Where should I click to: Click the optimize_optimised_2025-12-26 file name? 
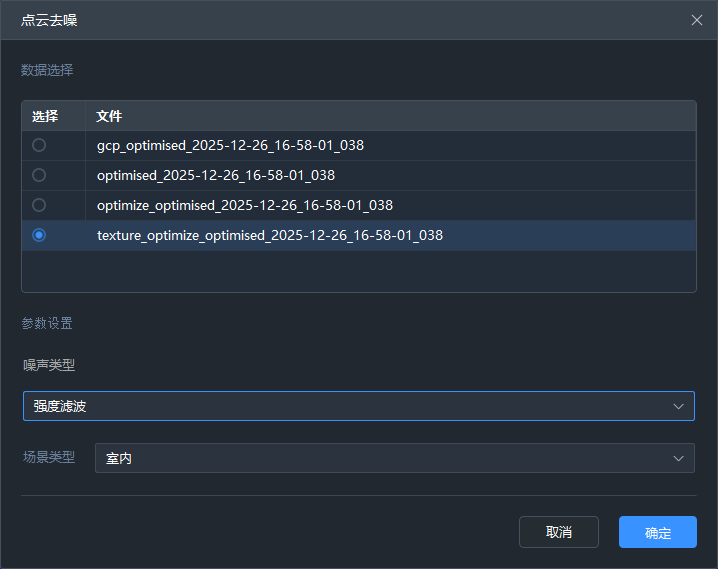tap(244, 205)
